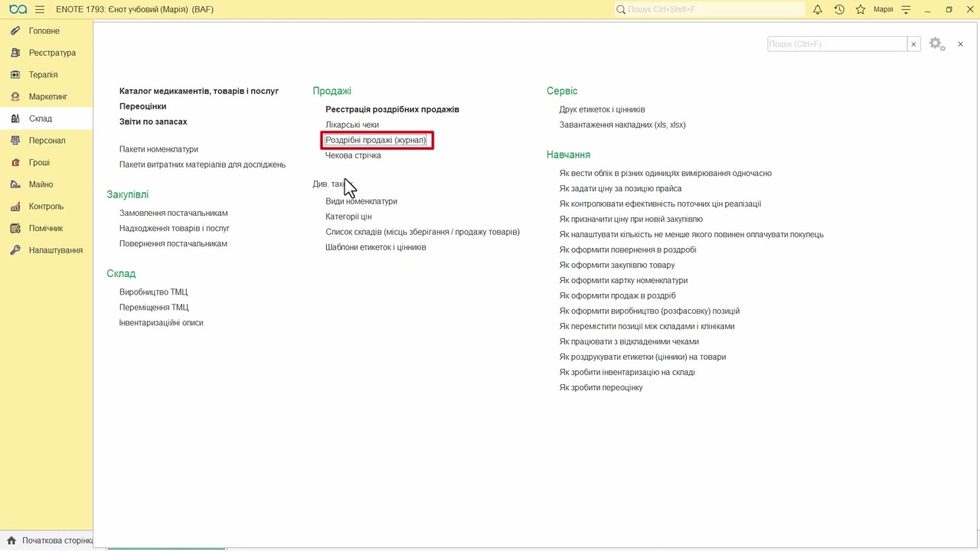Screen dimensions: 980x551
Task: Click the Гроші sidebar icon
Action: click(x=15, y=162)
